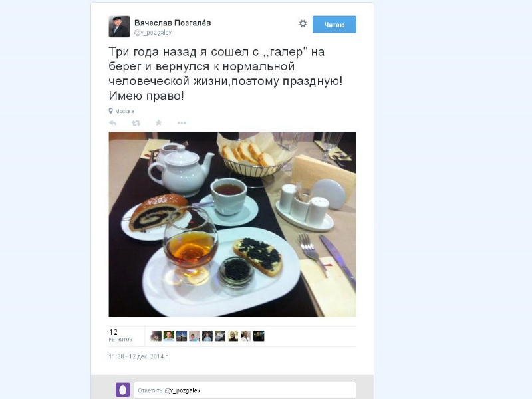This screenshot has width=532, height=399.
Task: Open Вячеслав Позгалёв profile avatar
Action: [x=119, y=27]
